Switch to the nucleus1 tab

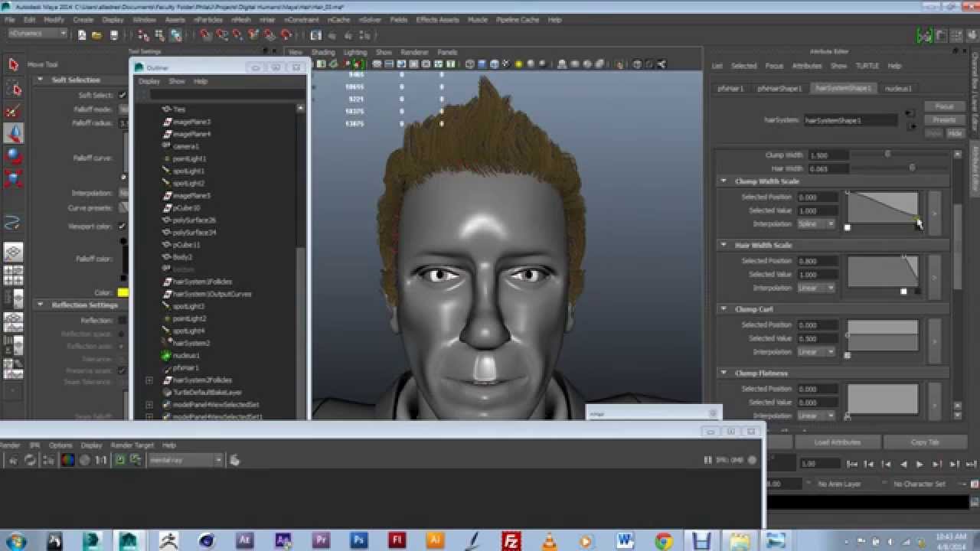tap(898, 89)
